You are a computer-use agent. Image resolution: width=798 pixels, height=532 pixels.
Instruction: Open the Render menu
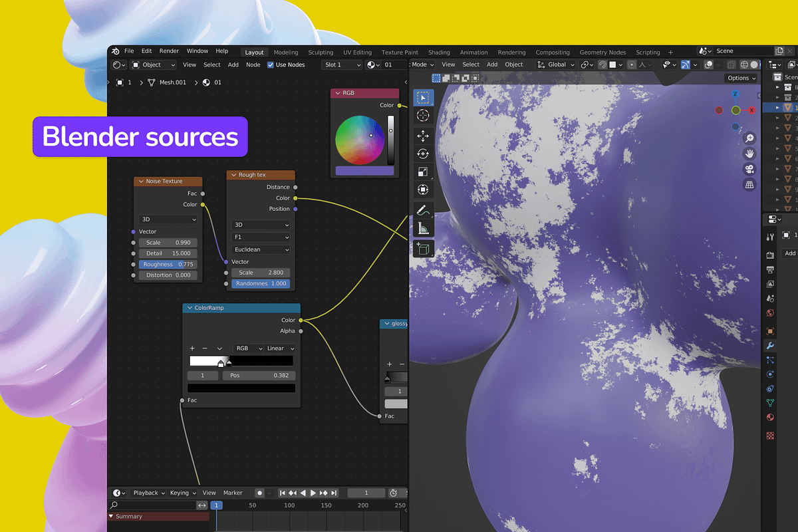point(169,51)
